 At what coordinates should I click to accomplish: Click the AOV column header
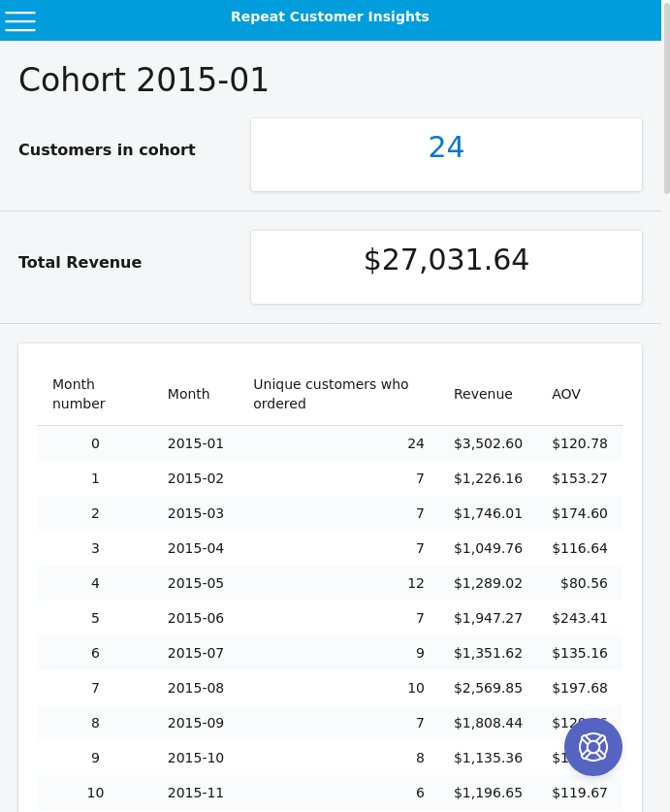[566, 394]
